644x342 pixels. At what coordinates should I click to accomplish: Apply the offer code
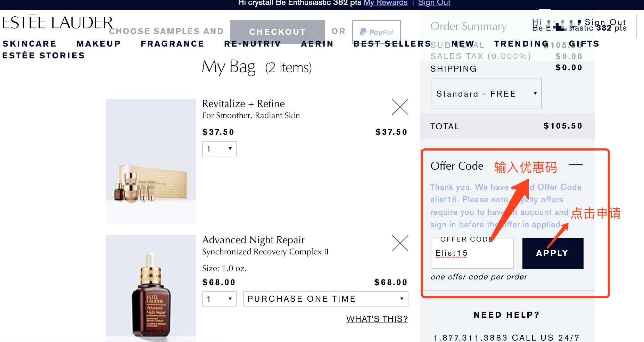pos(552,253)
